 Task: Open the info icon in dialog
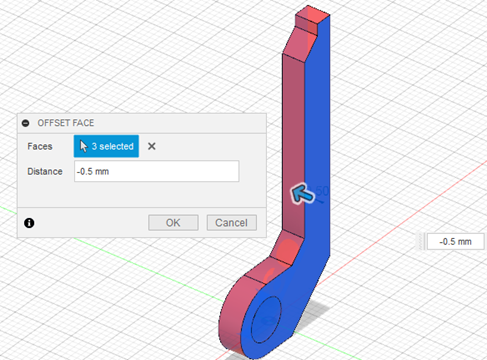coord(29,223)
